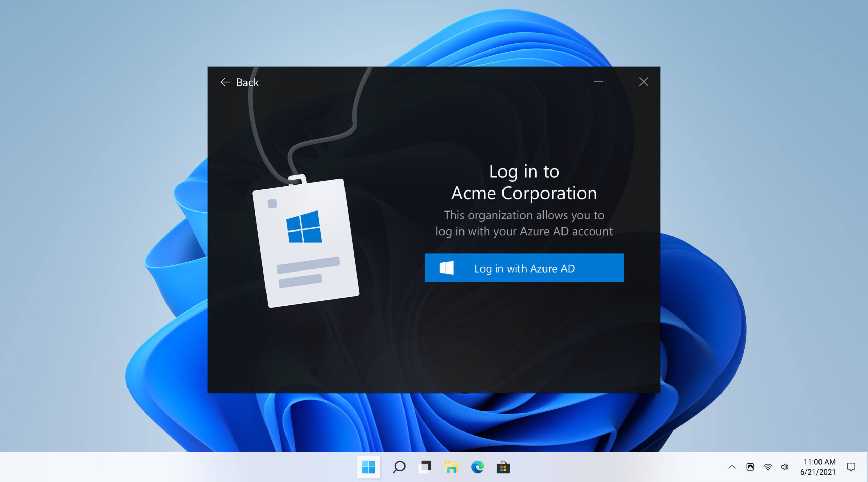Close the Acme Corporation login dialog

643,82
